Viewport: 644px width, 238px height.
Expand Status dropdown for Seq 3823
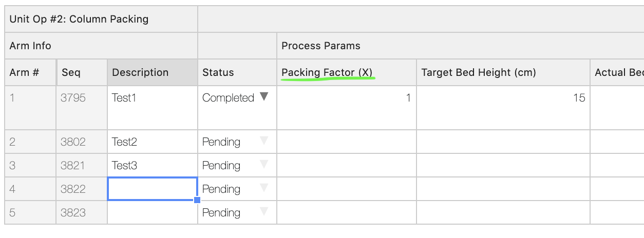click(x=264, y=211)
